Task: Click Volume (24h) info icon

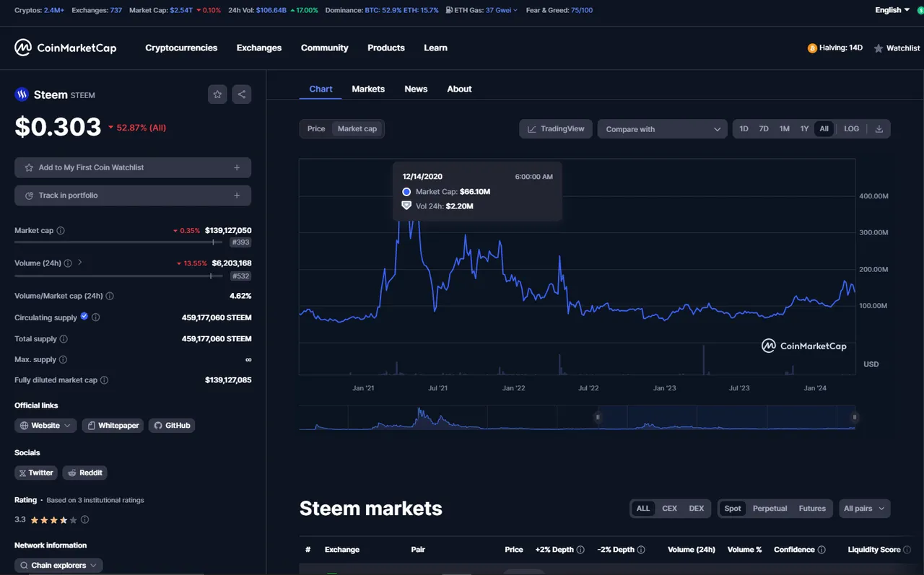Action: (68, 263)
